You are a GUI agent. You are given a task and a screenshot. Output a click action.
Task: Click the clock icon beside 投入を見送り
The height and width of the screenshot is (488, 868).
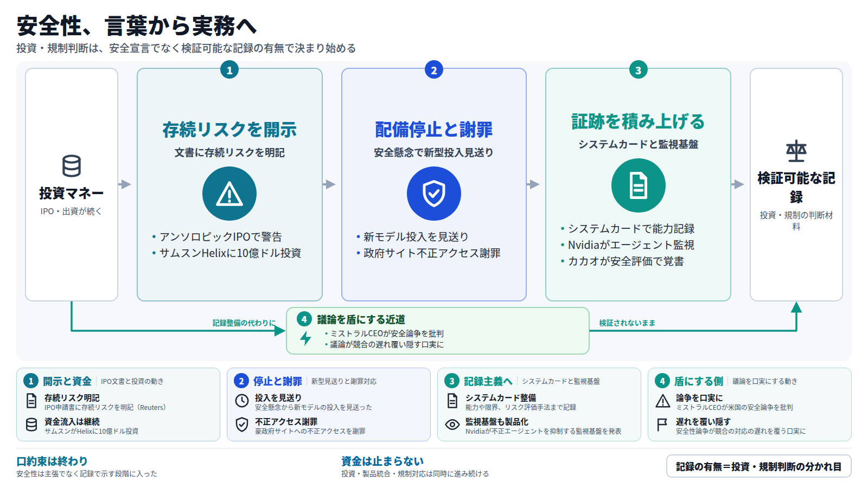(x=242, y=401)
